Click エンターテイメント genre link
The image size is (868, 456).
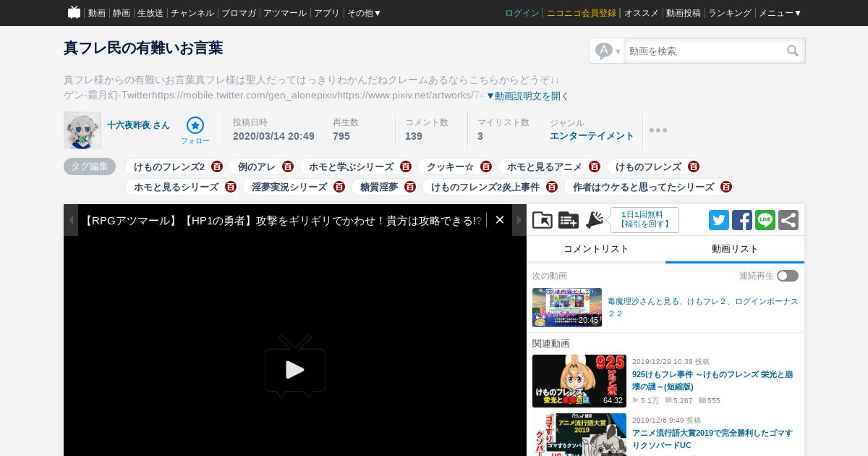[x=592, y=136]
